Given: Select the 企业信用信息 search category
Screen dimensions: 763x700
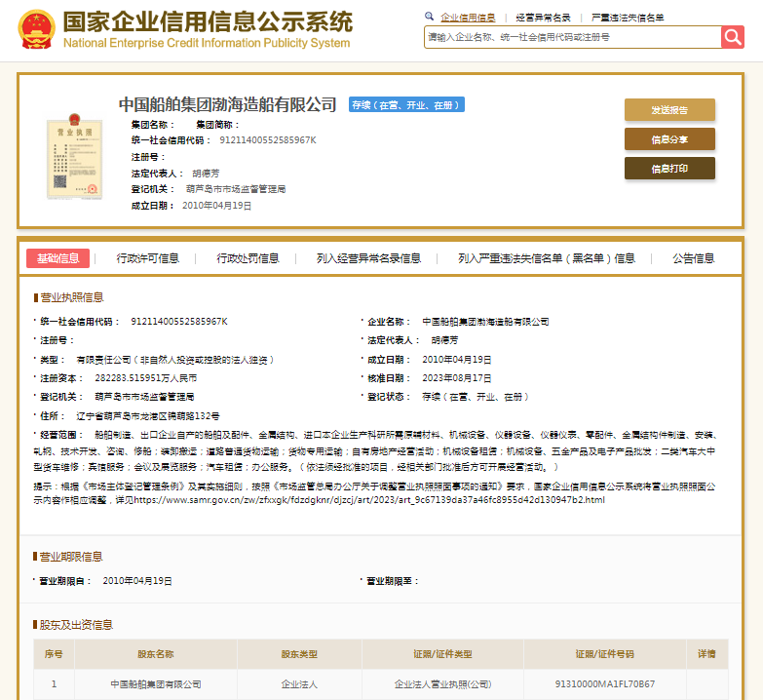Looking at the screenshot, I should click(468, 18).
